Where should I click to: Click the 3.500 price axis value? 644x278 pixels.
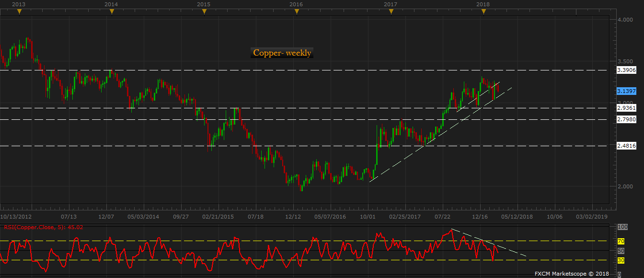tap(625, 61)
